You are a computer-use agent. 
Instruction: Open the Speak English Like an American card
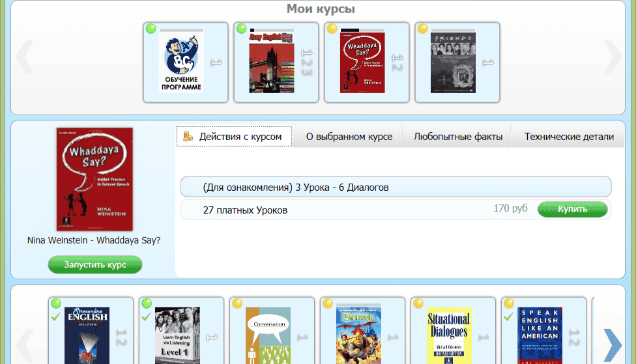coord(543,331)
